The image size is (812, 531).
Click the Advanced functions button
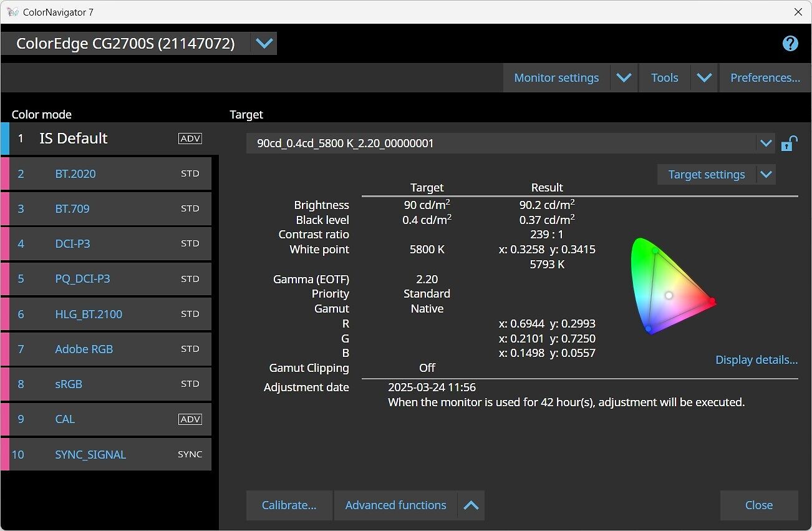396,505
